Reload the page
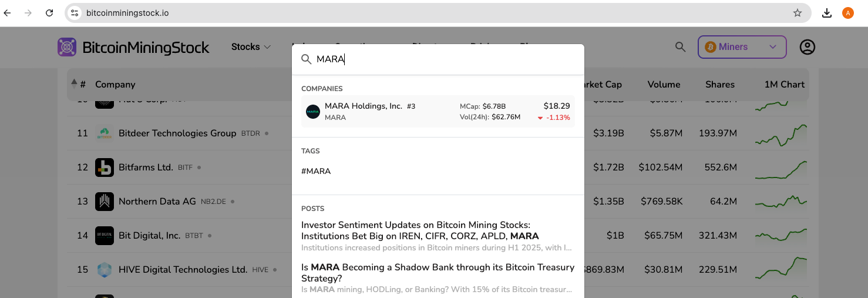868x298 pixels. point(49,13)
